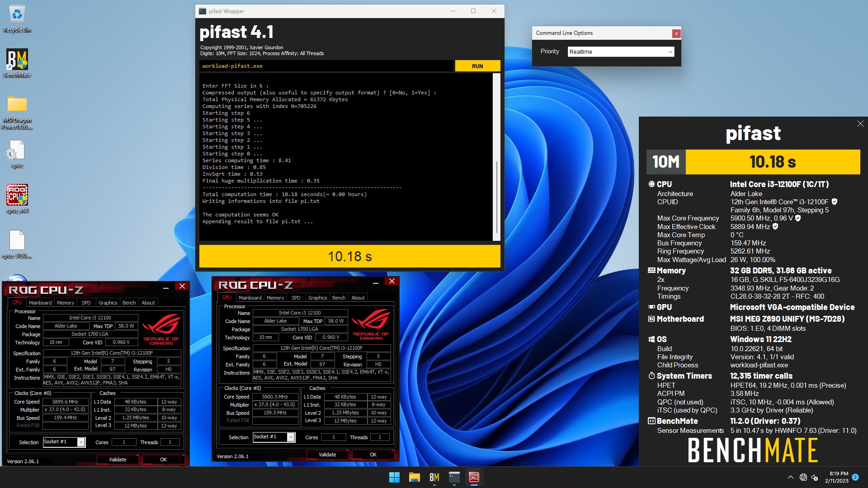Click the shield beside Max Effective Clock
The height and width of the screenshot is (488, 868).
coord(775,226)
